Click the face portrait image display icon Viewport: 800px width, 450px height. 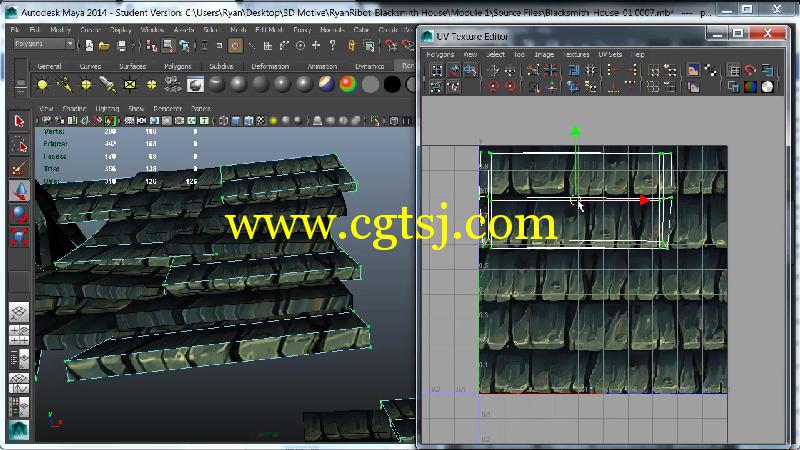pos(693,70)
